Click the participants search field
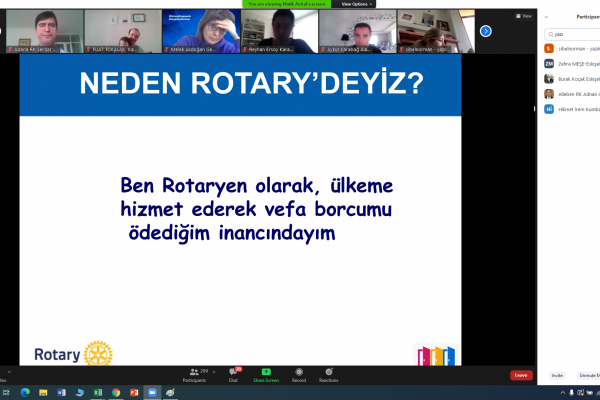This screenshot has width=600, height=400. click(572, 34)
